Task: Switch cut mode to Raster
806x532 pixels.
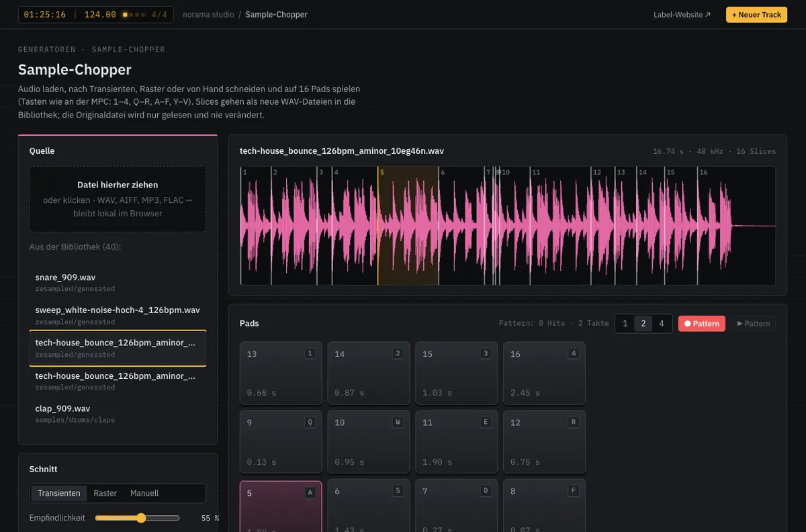Action: pyautogui.click(x=105, y=493)
